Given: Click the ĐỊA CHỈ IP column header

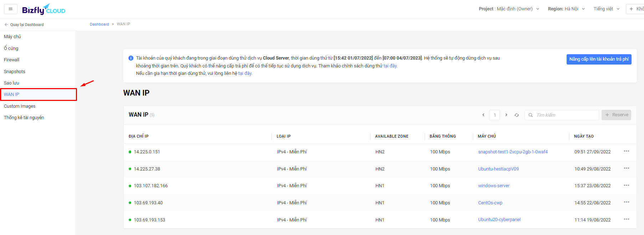Looking at the screenshot, I should click(139, 136).
